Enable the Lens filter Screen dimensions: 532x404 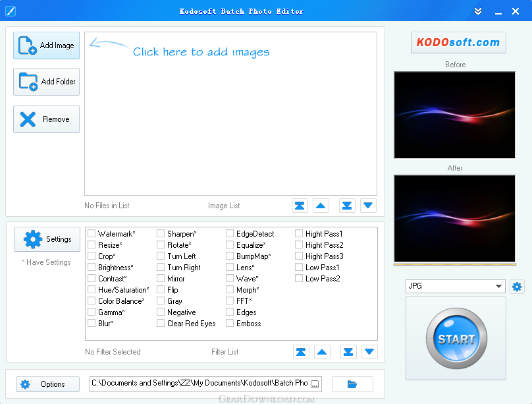pos(230,267)
